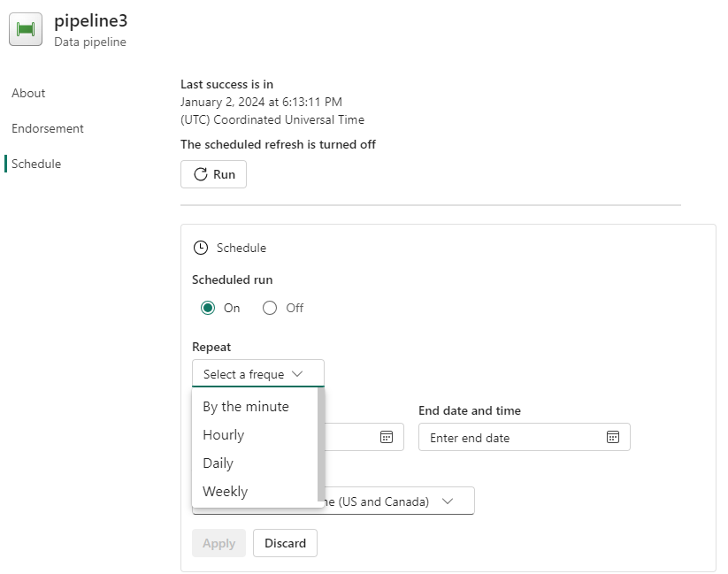This screenshot has height=574, width=728.
Task: Click the green pipeline3 data pipeline icon
Action: tap(26, 29)
